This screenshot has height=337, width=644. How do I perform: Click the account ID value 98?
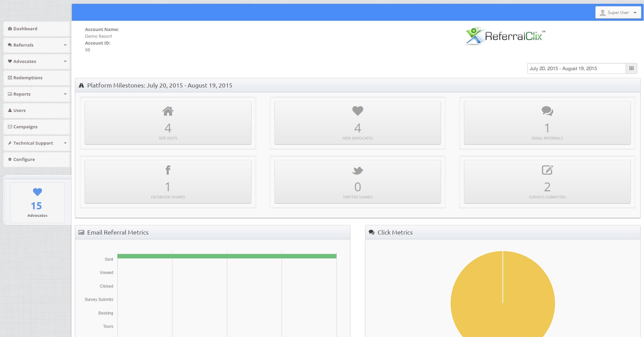point(88,50)
